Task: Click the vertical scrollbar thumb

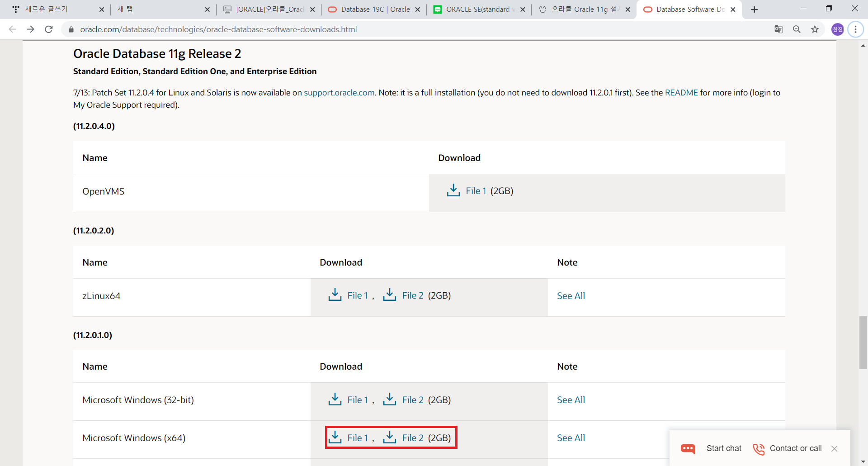Action: tap(863, 343)
